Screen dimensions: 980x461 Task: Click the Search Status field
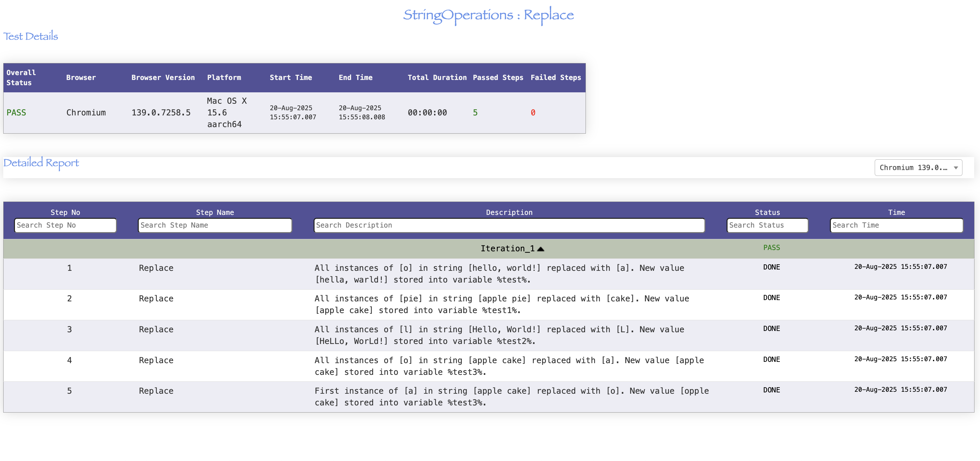coord(767,225)
